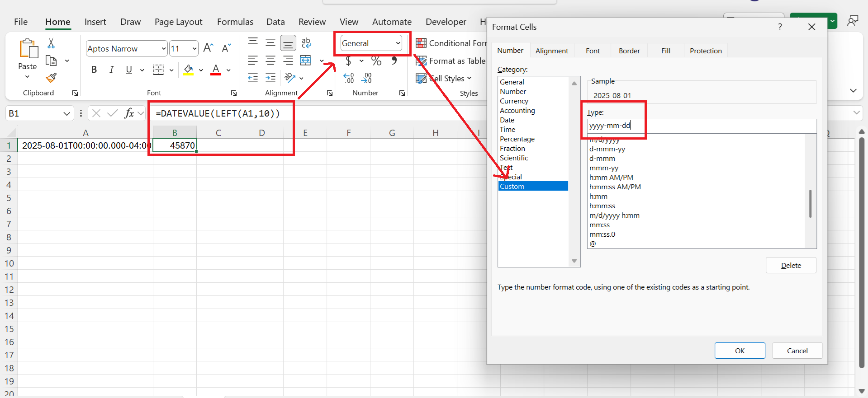Click Cancel in Format Cells dialog
This screenshot has height=398, width=868.
pos(797,351)
